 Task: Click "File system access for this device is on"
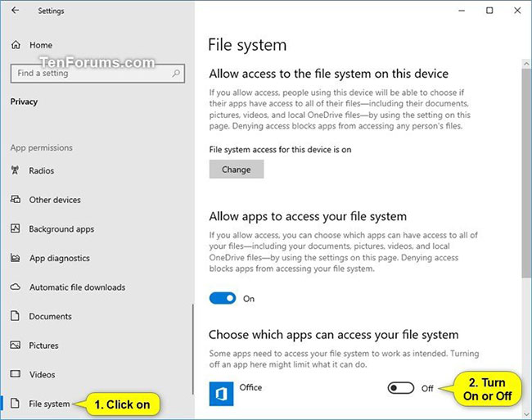click(x=280, y=150)
